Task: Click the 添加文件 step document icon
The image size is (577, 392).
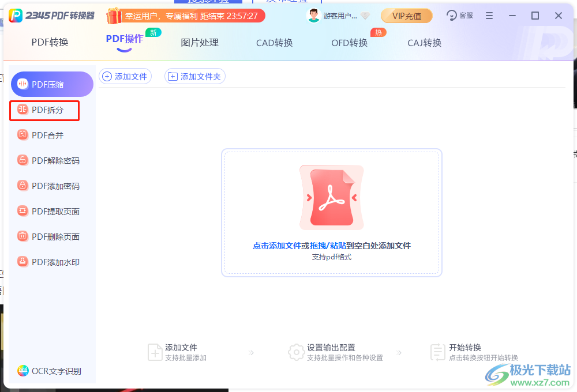Action: click(x=155, y=352)
